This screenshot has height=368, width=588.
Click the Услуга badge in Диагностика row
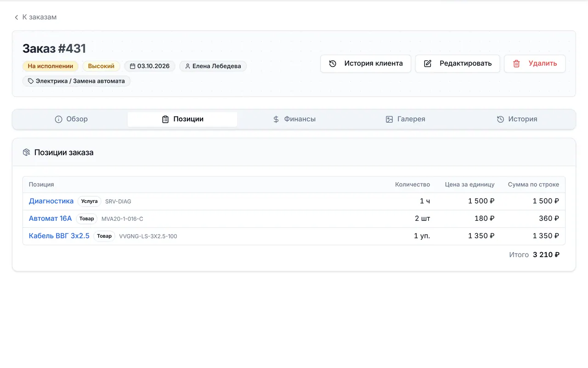(90, 201)
